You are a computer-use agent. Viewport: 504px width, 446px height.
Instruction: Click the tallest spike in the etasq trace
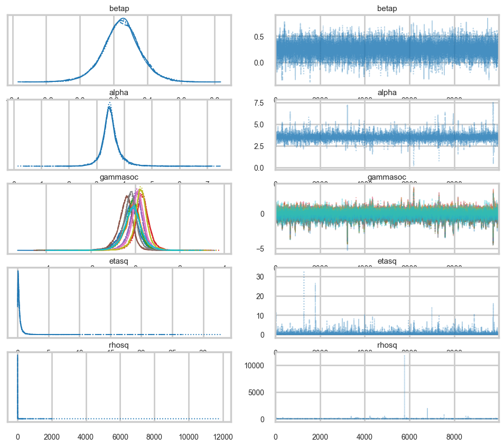(304, 272)
